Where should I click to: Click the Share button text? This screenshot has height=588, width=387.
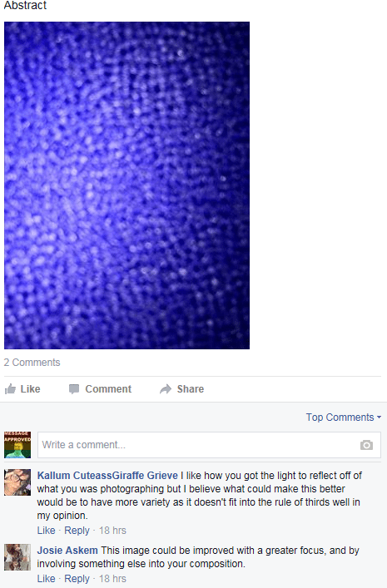(191, 389)
